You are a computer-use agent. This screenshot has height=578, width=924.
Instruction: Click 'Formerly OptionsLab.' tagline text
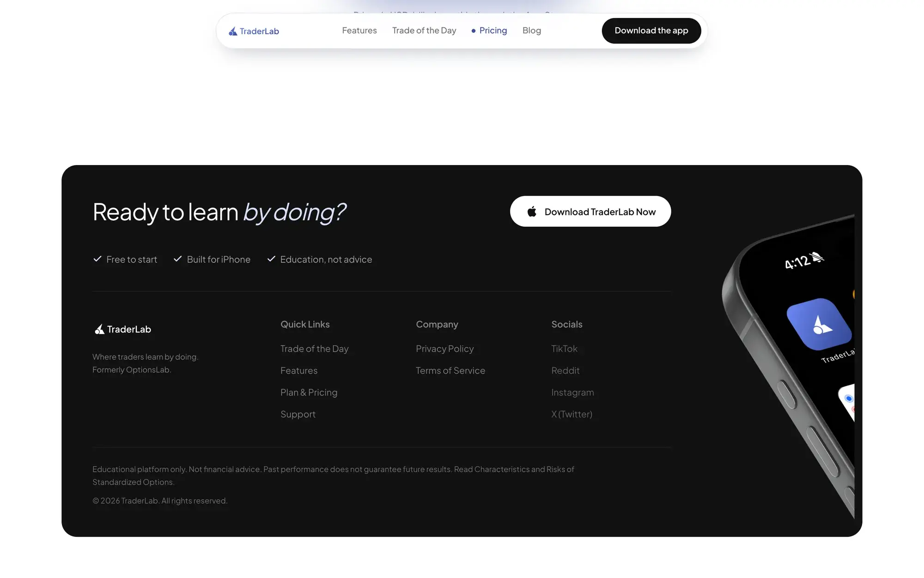(x=132, y=369)
